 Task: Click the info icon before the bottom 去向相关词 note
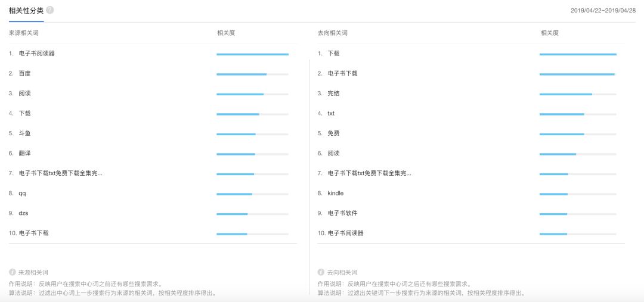click(321, 272)
